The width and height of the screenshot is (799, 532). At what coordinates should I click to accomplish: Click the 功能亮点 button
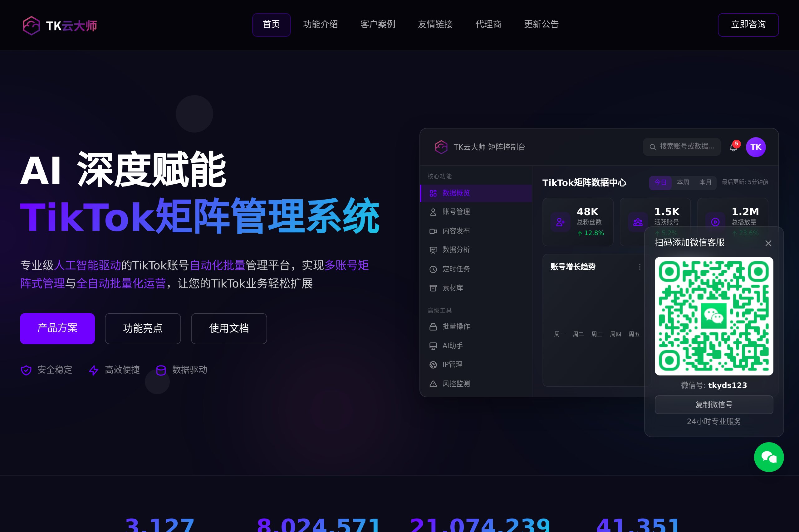[143, 328]
